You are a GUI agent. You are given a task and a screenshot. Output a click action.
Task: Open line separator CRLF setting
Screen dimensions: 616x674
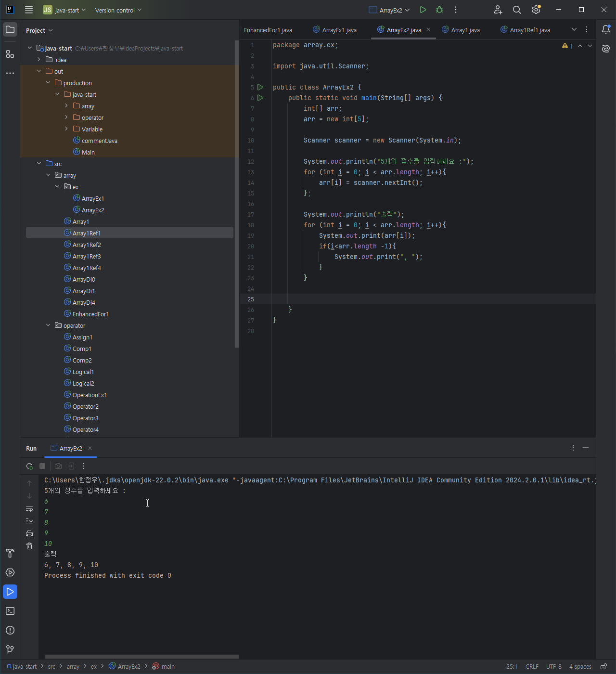(x=532, y=667)
